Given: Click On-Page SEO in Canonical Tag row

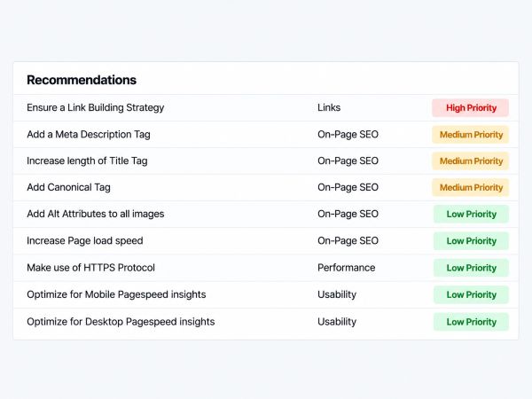Looking at the screenshot, I should [348, 187].
